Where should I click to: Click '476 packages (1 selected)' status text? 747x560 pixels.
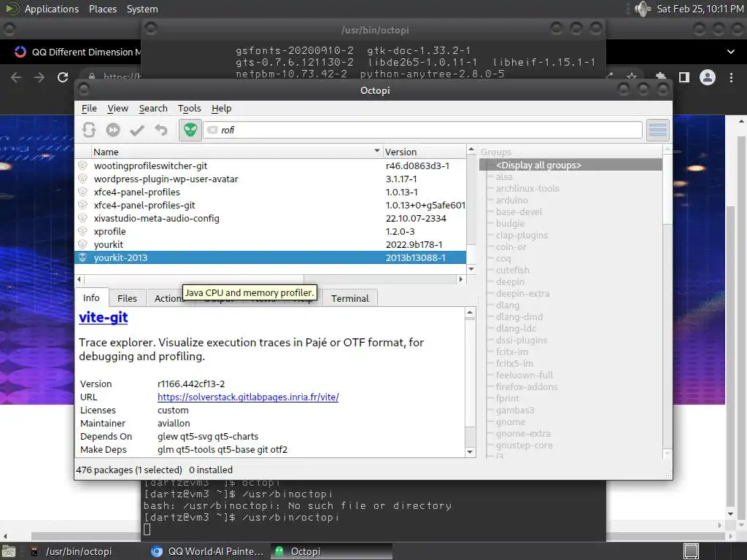[129, 470]
